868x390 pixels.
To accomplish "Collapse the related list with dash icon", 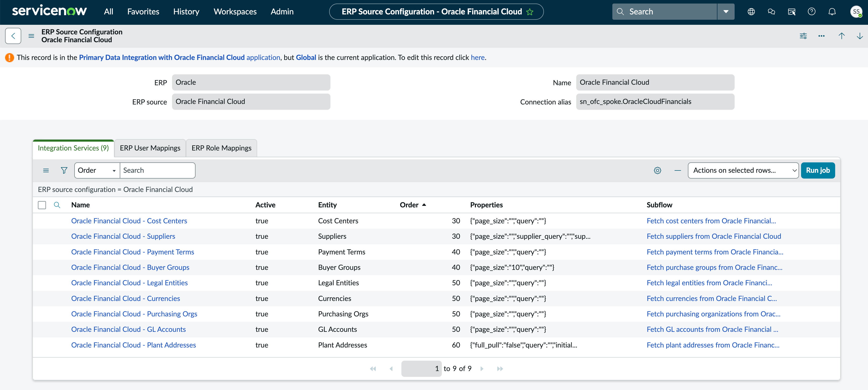I will click(678, 170).
